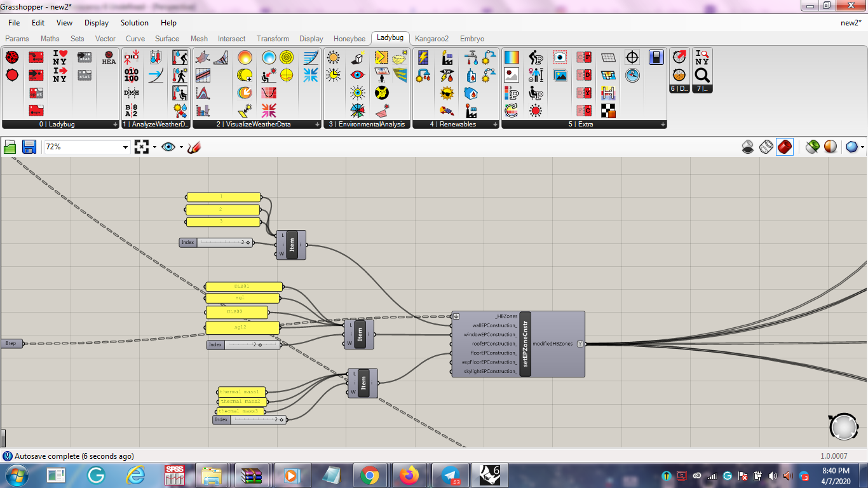Switch to wireframe preview mode
868x488 pixels.
click(766, 147)
